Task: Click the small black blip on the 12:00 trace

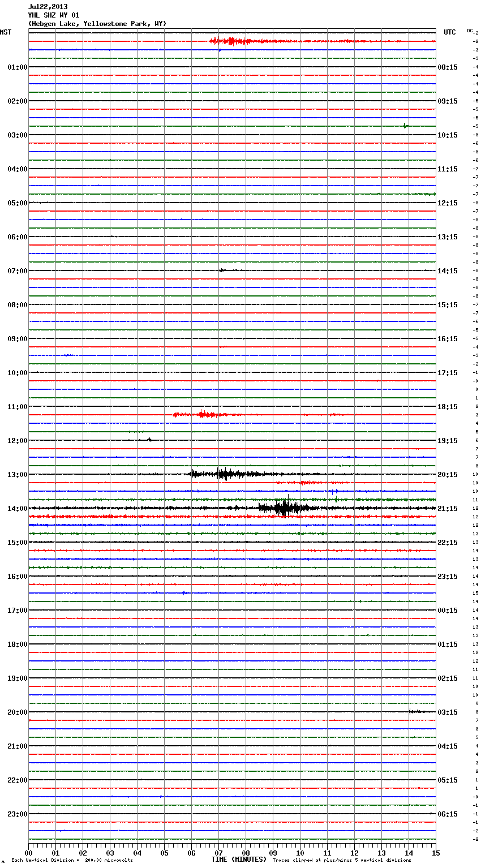Action: [149, 439]
